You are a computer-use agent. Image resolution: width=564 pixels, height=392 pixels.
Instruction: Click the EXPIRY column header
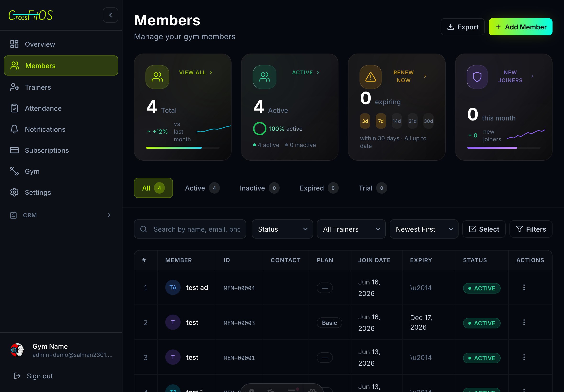(421, 260)
